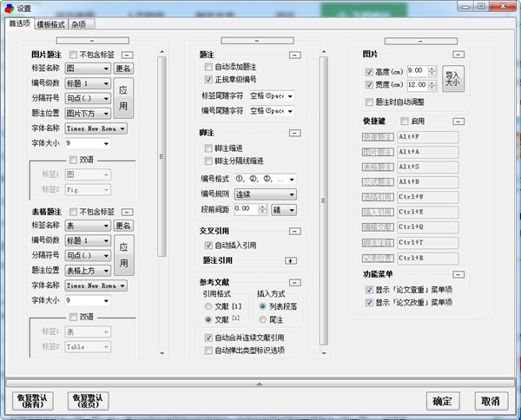This screenshot has height=420, width=521.
Task: Collapse the 表格题注 section with minus button
Action: [126, 212]
